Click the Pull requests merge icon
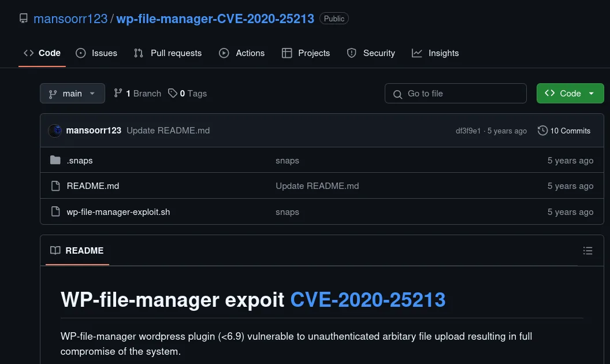This screenshot has height=364, width=610. [139, 53]
